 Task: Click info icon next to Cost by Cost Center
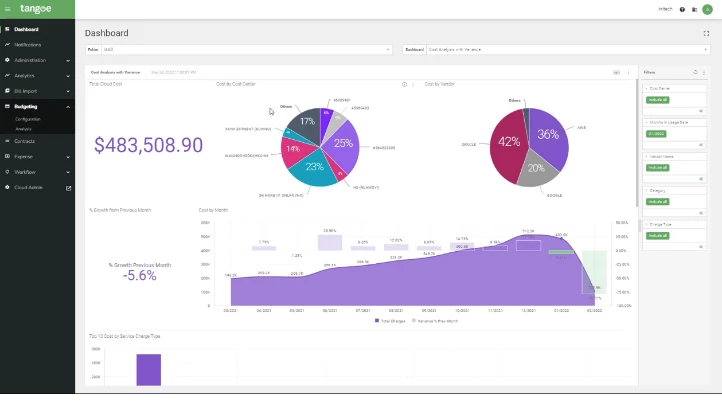click(404, 84)
